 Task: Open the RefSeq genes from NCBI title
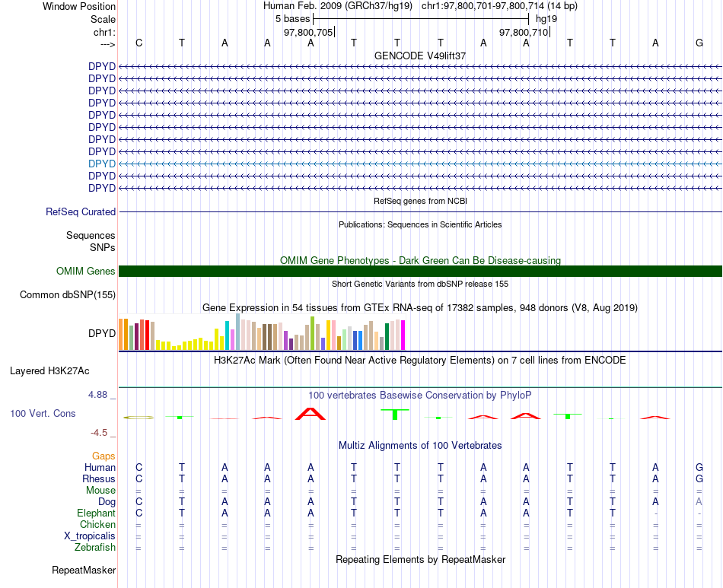420,201
